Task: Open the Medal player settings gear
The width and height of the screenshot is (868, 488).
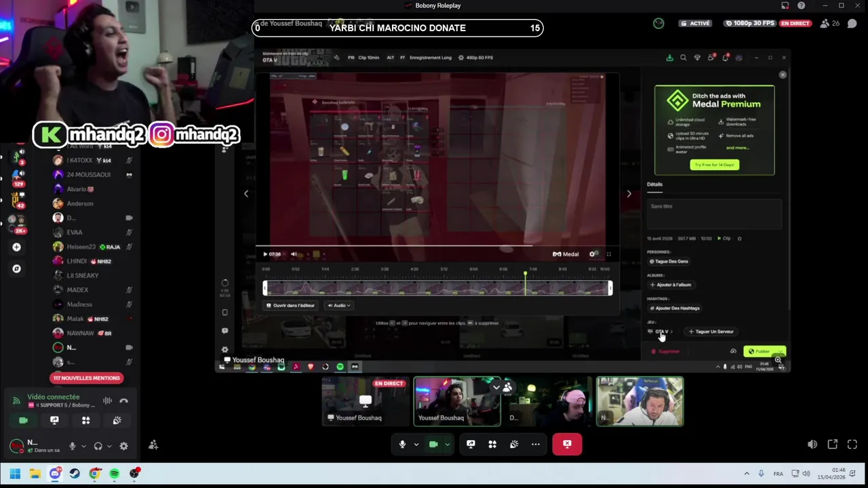Action: click(592, 254)
